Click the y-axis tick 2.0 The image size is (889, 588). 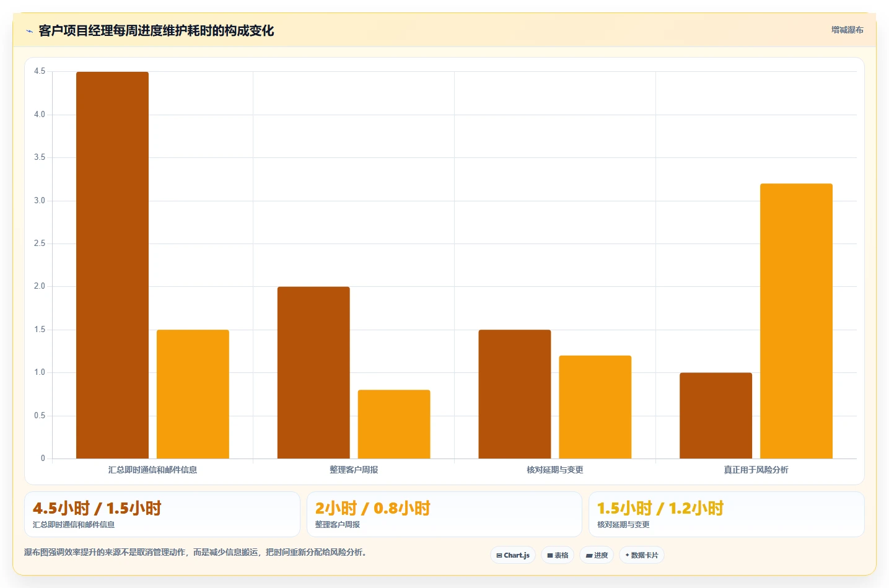point(40,286)
